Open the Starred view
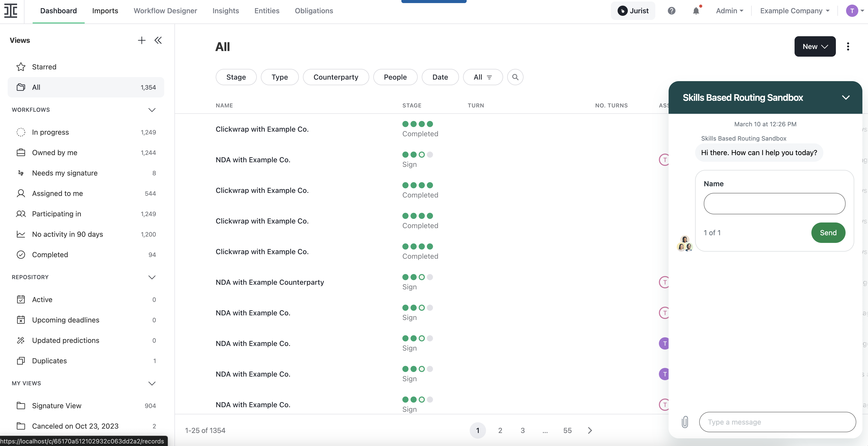 [86, 67]
